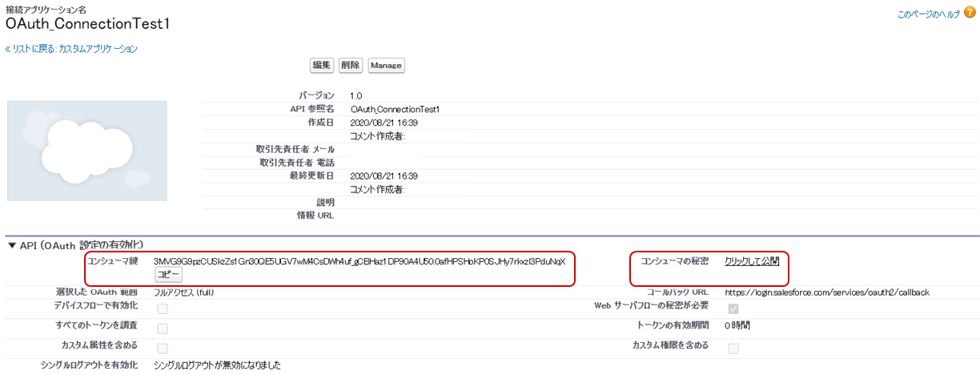This screenshot has height=375, width=980.
Task: Click the トークンの有効期間 value 0 時間
Action: (x=737, y=325)
